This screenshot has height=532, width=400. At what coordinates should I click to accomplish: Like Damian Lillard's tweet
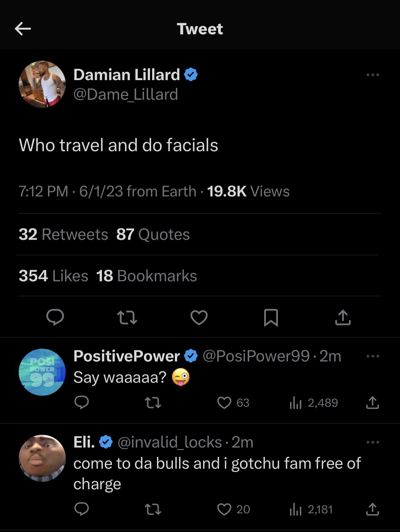pos(199,318)
